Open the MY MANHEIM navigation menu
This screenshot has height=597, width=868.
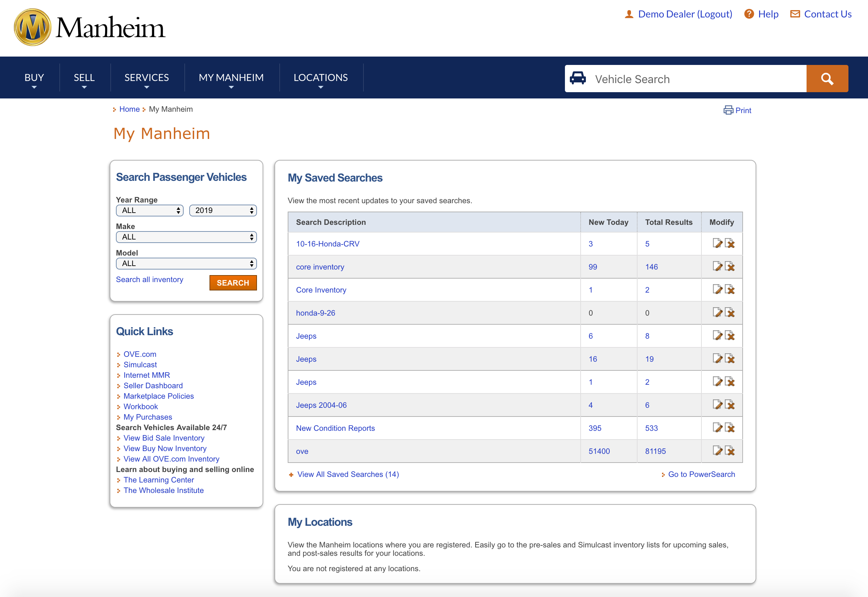point(231,78)
